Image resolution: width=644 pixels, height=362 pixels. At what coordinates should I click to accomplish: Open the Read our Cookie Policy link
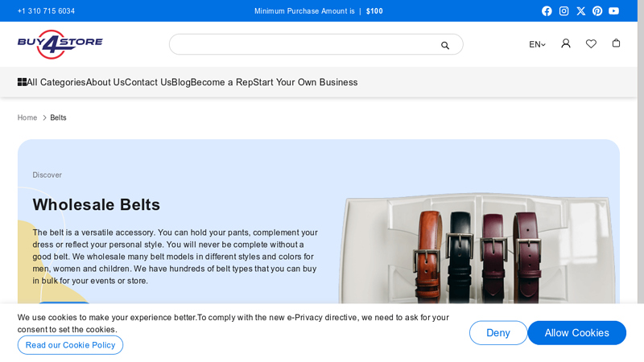[70, 345]
